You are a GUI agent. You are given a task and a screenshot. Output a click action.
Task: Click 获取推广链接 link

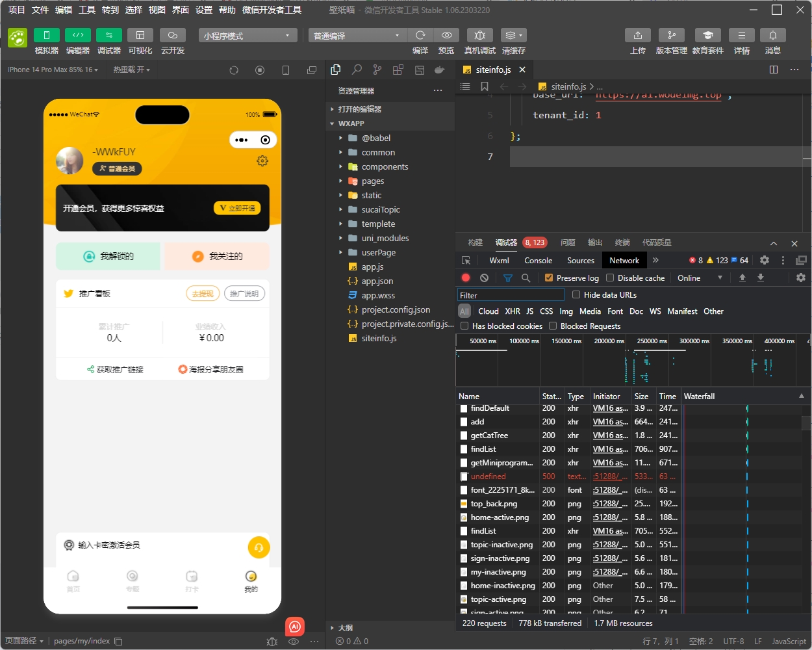tap(115, 369)
